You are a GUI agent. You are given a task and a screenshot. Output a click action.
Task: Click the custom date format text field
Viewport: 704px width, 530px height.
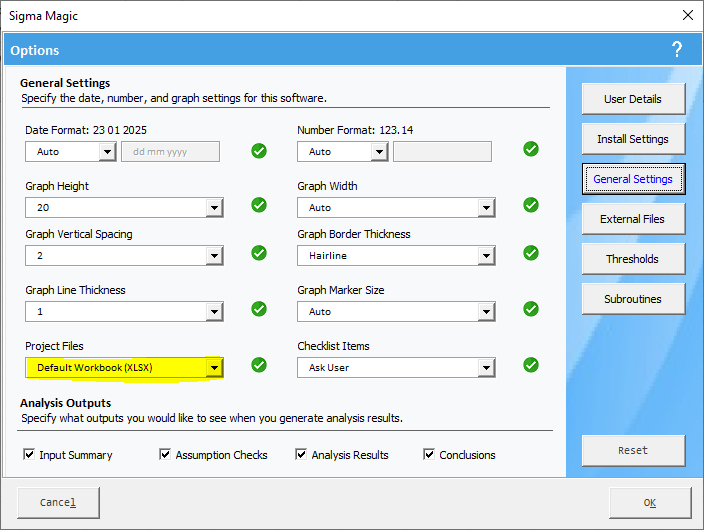click(170, 152)
